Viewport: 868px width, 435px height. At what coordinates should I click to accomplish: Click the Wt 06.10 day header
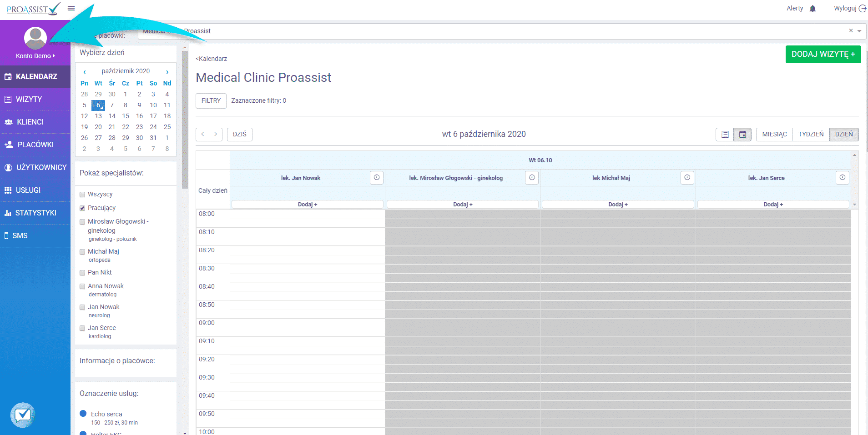click(x=540, y=160)
